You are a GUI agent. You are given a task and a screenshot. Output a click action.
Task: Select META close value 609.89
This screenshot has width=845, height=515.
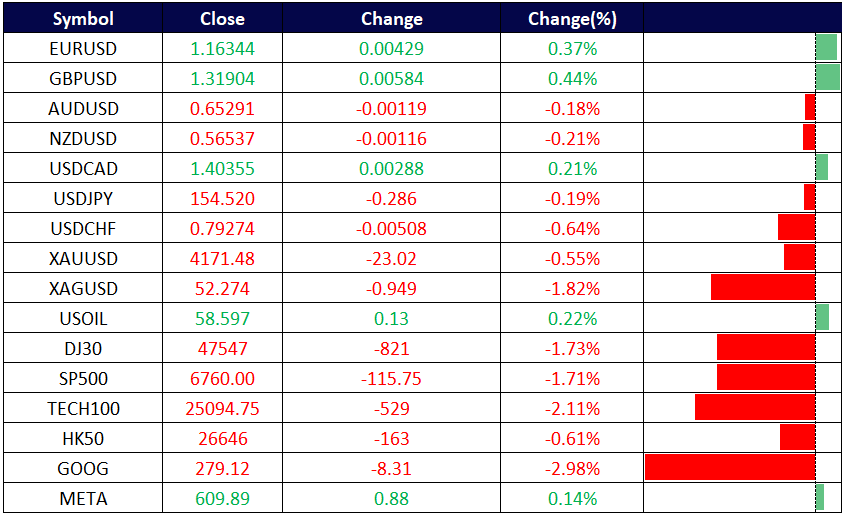coord(221,498)
